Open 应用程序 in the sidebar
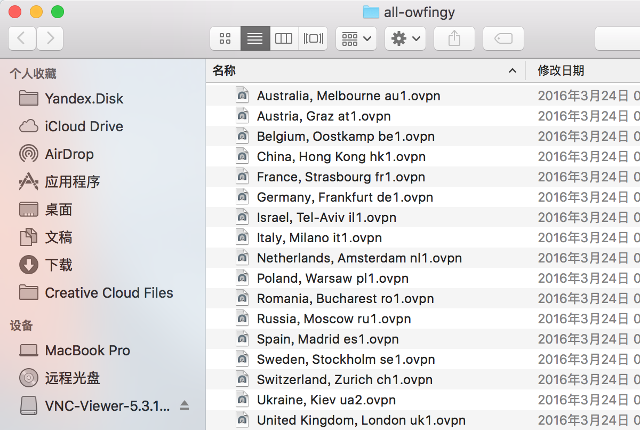Viewport: 640px width, 430px height. pyautogui.click(x=59, y=182)
